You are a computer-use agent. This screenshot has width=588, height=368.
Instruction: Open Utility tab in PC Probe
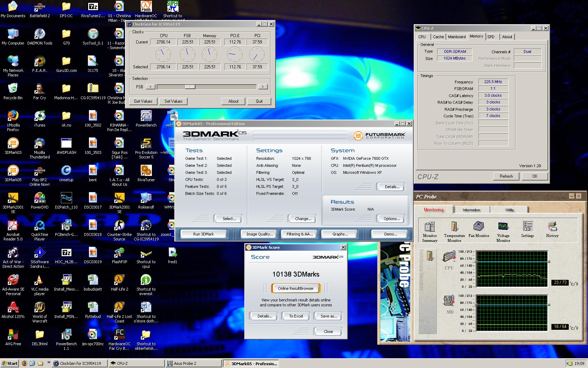(x=510, y=210)
